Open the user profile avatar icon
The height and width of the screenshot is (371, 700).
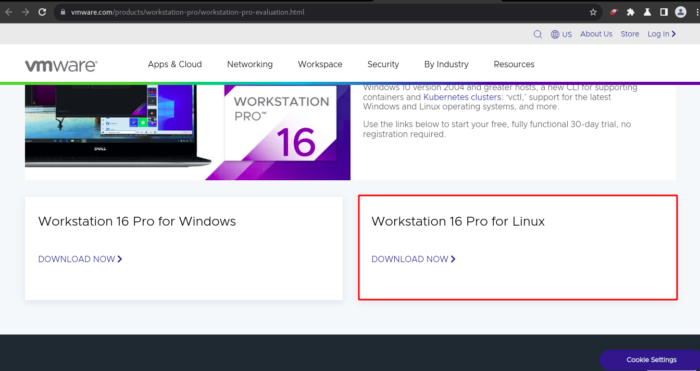pos(680,12)
